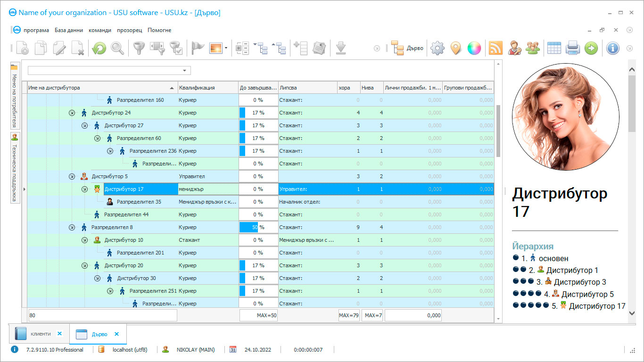Click the printer icon in toolbar

[572, 48]
